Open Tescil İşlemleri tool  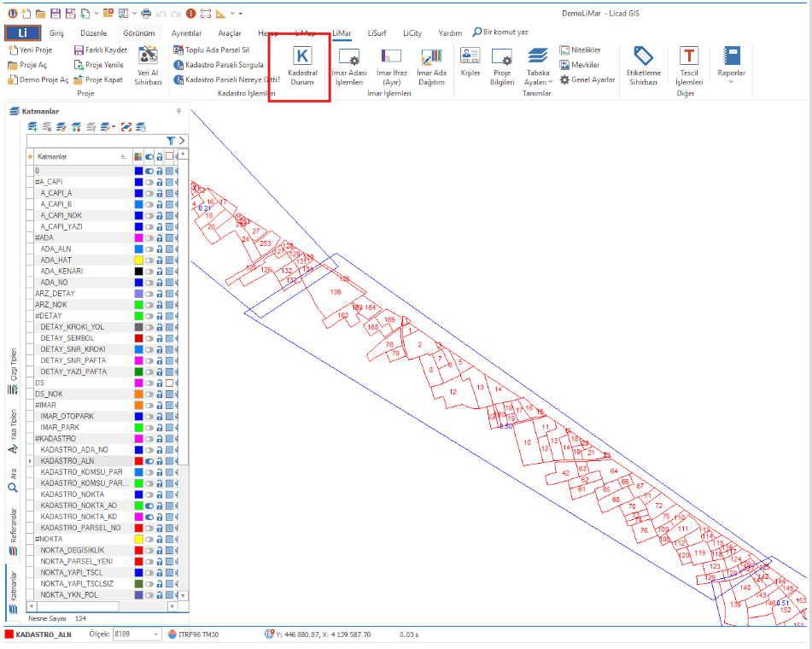(x=689, y=65)
